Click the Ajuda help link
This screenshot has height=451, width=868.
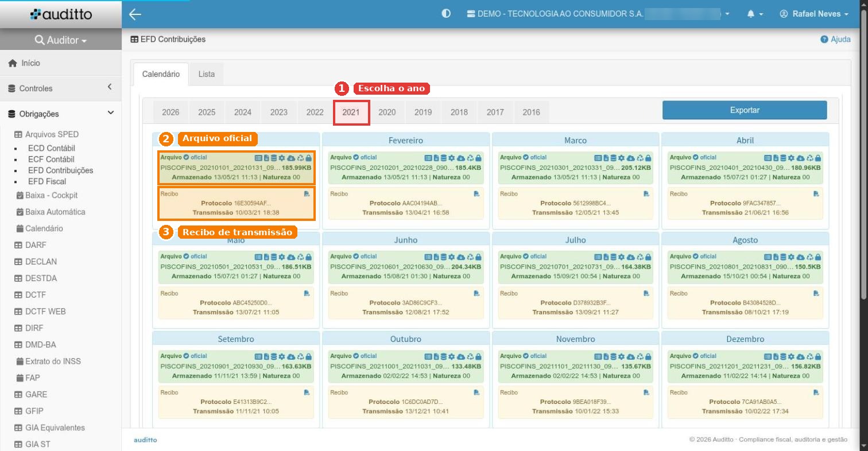point(835,40)
